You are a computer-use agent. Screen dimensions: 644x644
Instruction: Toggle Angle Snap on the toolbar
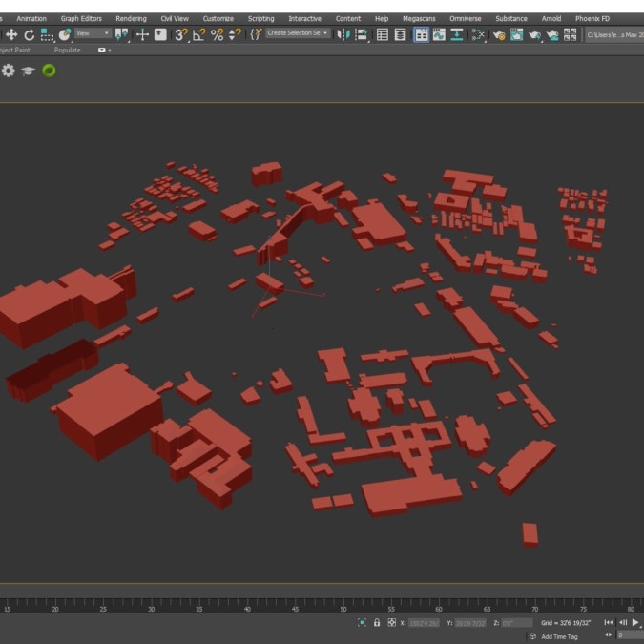click(198, 34)
